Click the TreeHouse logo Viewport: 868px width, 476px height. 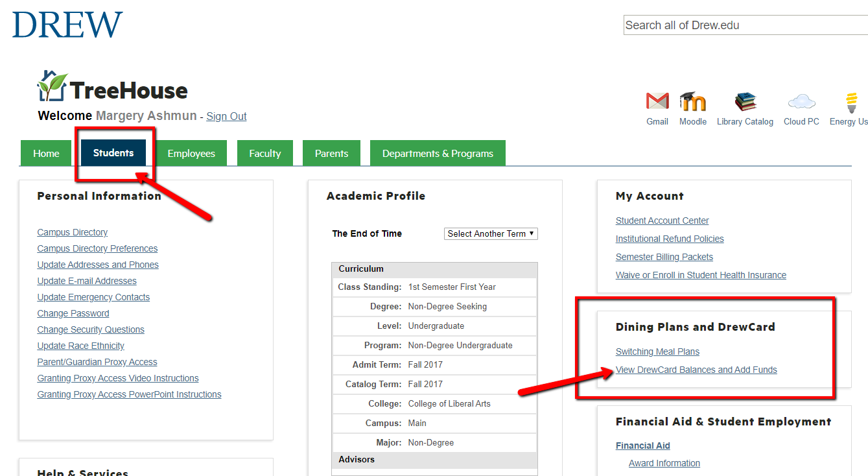(112, 87)
